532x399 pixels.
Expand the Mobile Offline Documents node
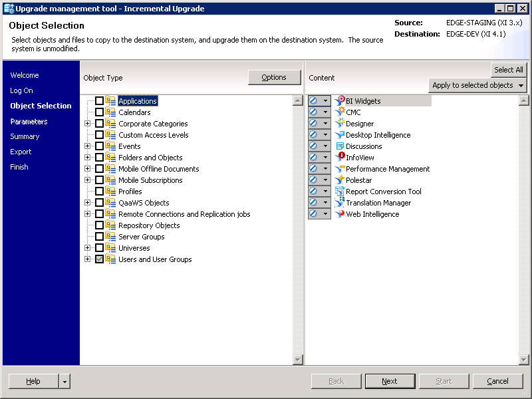(x=88, y=169)
